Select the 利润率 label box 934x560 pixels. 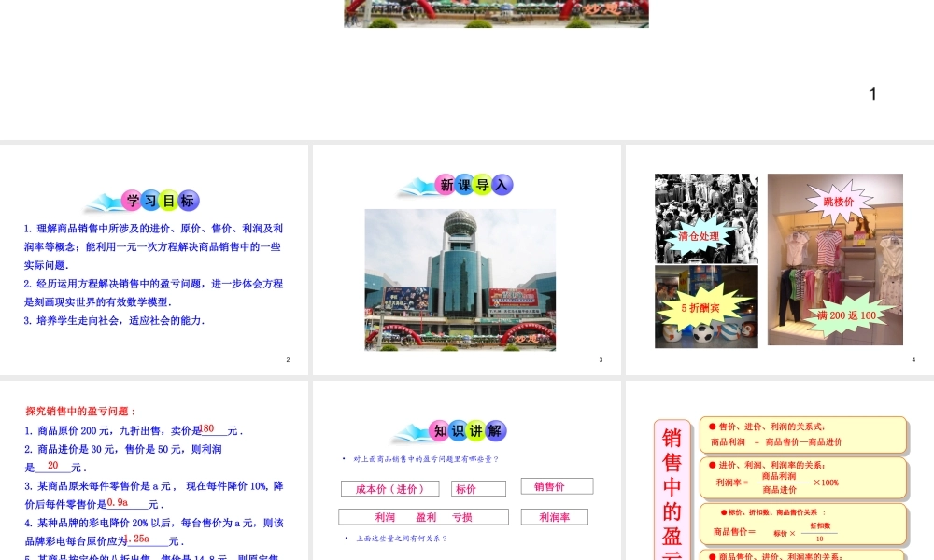556,516
